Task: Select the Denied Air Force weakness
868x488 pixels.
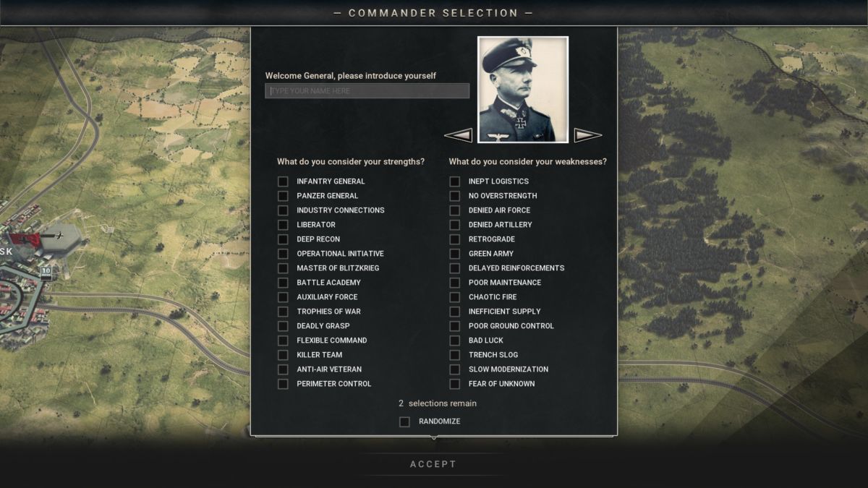Action: click(455, 210)
